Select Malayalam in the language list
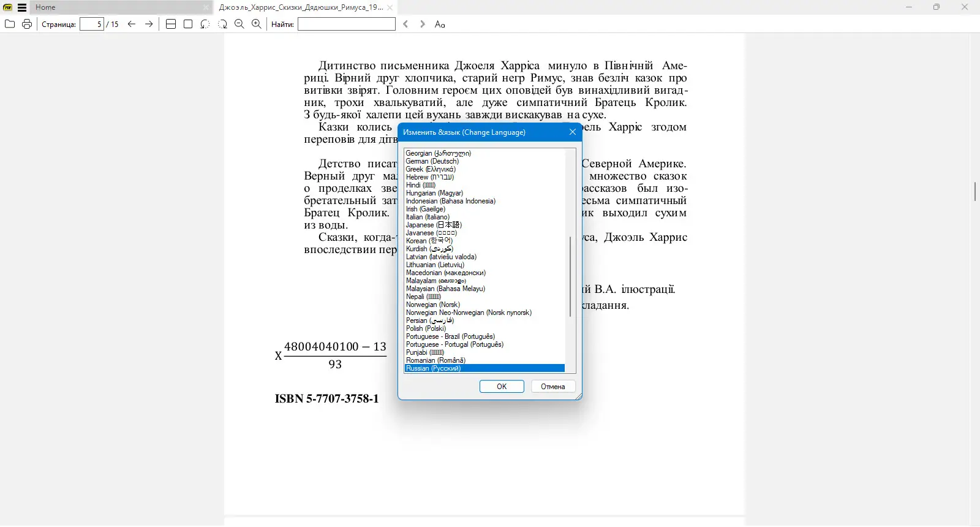 tap(484, 281)
